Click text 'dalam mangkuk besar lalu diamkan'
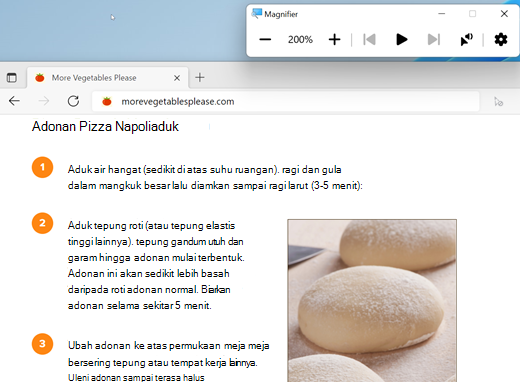This screenshot has height=382, width=520. click(149, 185)
